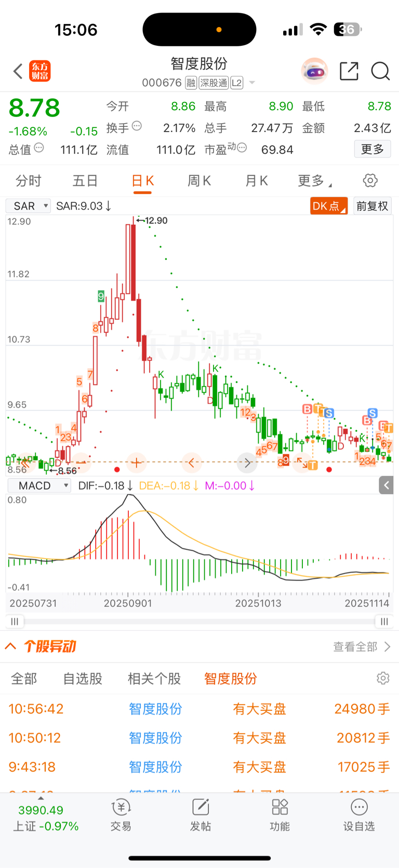Open 上证 index ticker at bottom

[45, 818]
